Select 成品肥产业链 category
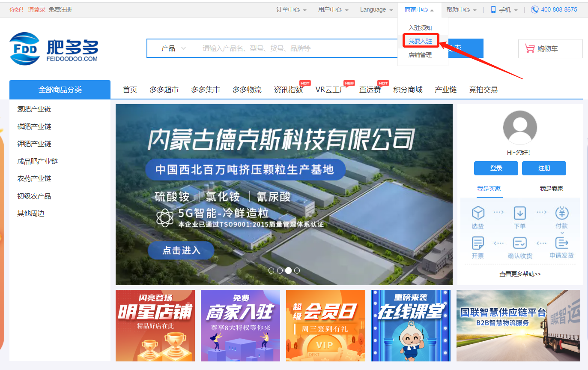588x370 pixels. click(38, 161)
